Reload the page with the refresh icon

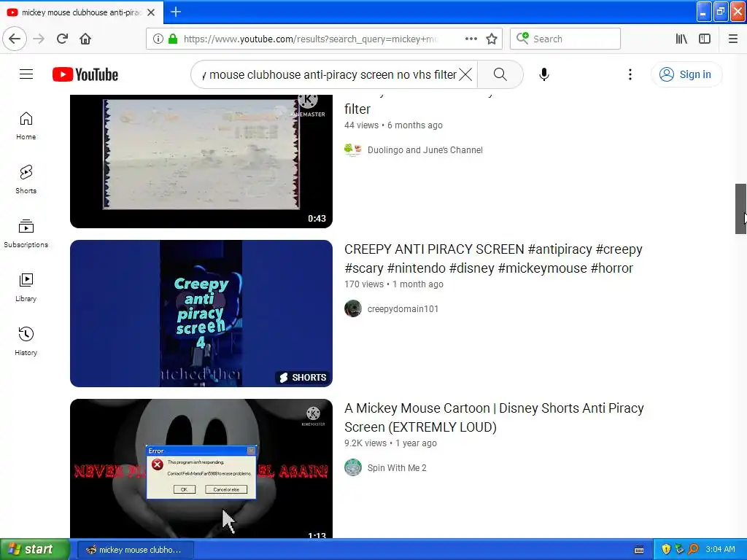[x=63, y=39]
